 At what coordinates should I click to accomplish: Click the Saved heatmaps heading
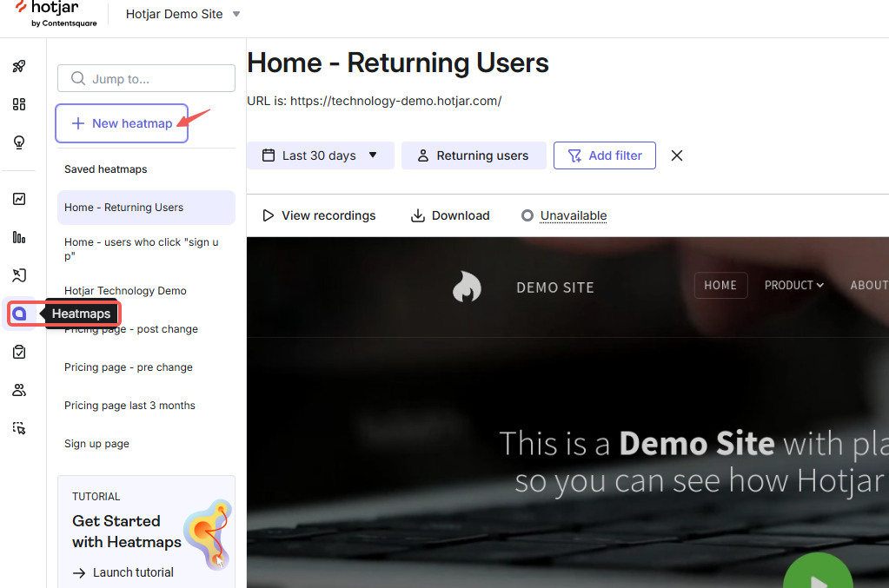tap(105, 168)
